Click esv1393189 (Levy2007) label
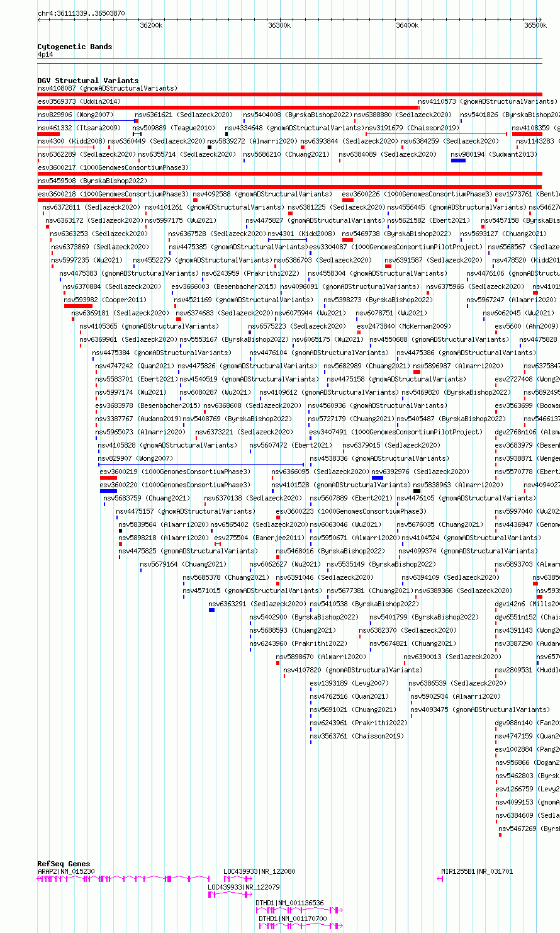Screen dimensions: 560x933 pos(349,683)
